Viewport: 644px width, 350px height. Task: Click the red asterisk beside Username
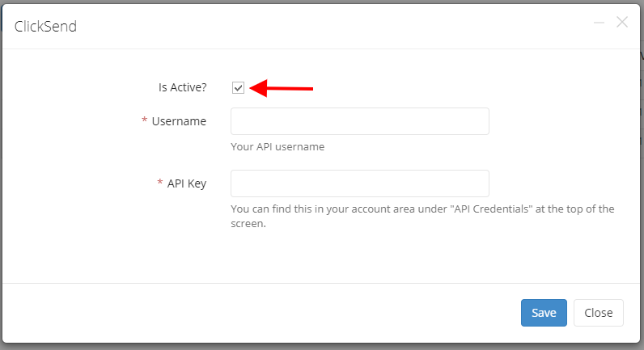[x=145, y=120]
